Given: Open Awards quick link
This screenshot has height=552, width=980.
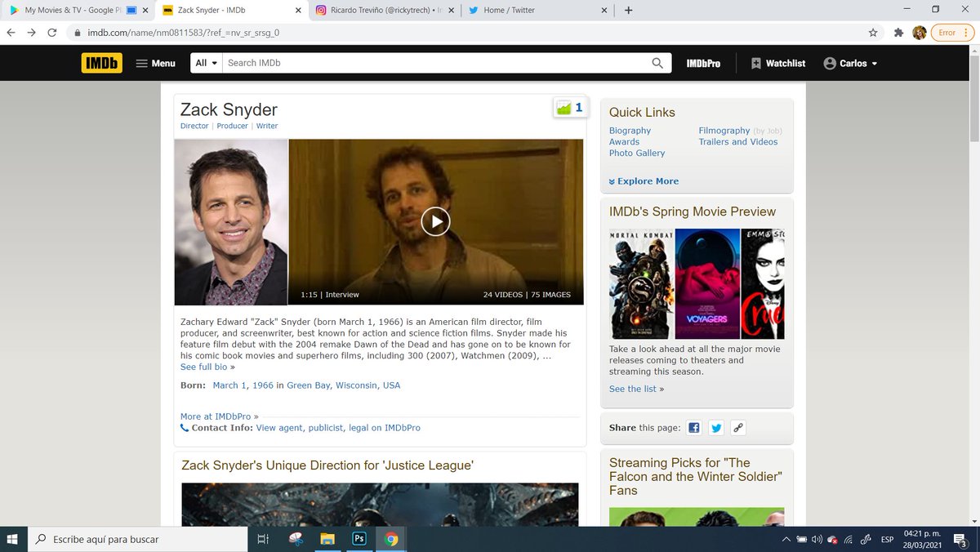Looking at the screenshot, I should (624, 142).
